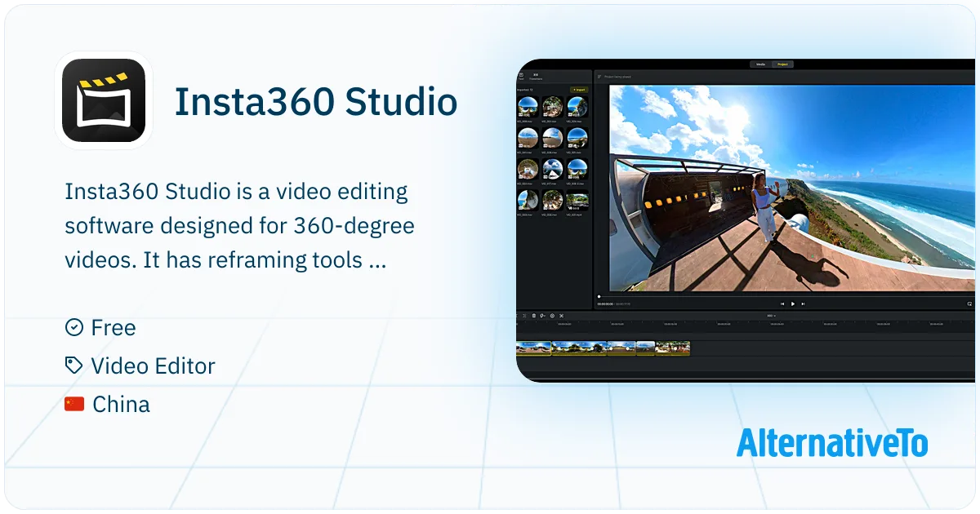
Task: Click the frame-corners icon in timeline toolbar
Action: (562, 315)
